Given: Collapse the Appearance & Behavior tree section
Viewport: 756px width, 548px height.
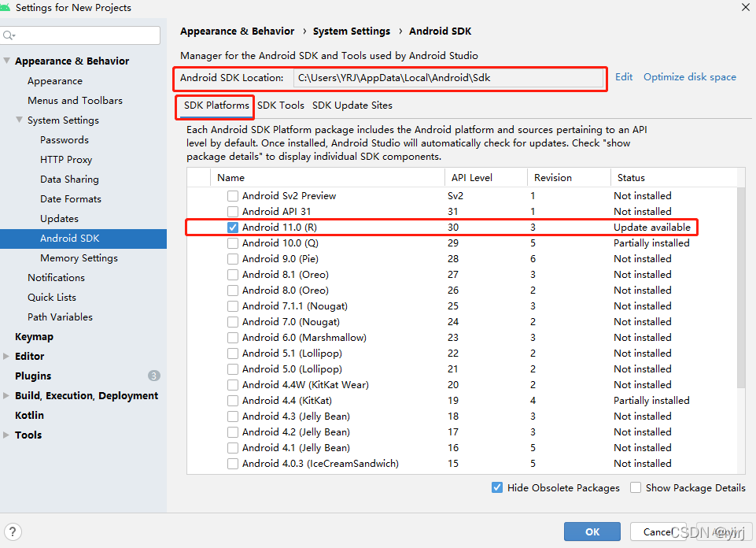Looking at the screenshot, I should 7,61.
